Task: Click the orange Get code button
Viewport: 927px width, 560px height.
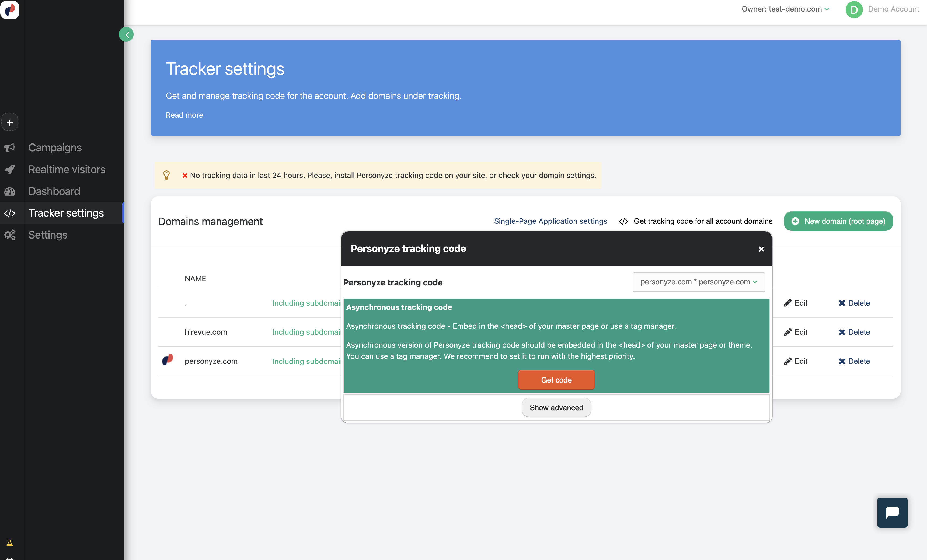Action: click(556, 380)
